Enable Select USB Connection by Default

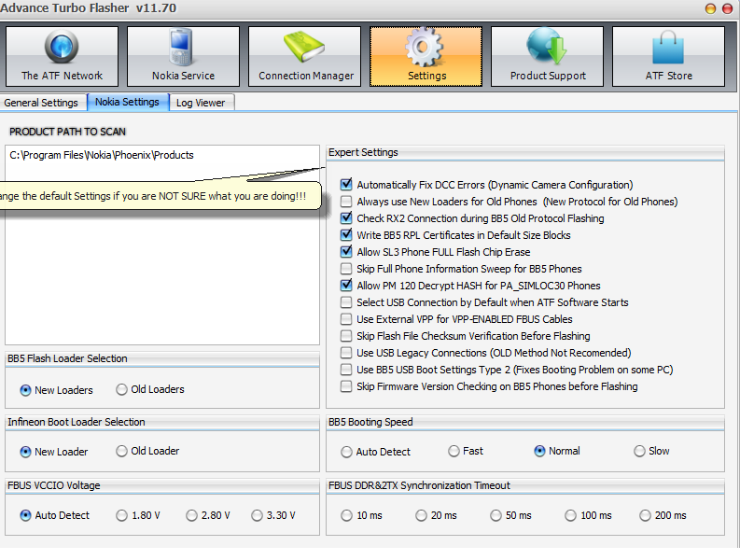pos(346,302)
